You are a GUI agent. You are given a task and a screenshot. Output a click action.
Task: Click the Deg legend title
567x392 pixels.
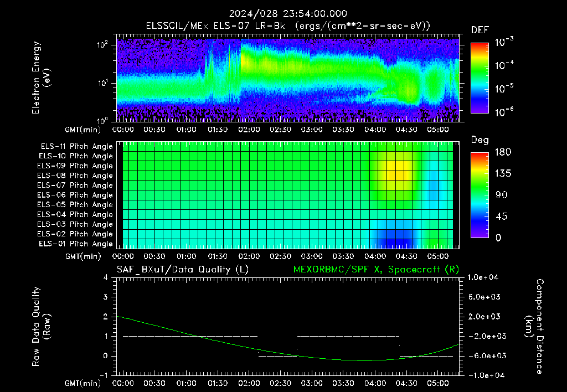click(x=480, y=140)
